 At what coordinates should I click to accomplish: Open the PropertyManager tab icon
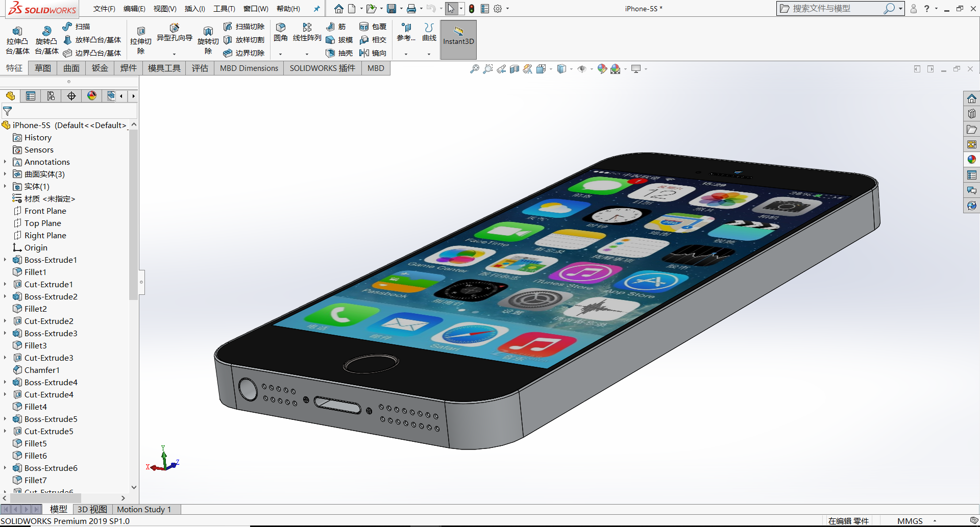tap(31, 96)
